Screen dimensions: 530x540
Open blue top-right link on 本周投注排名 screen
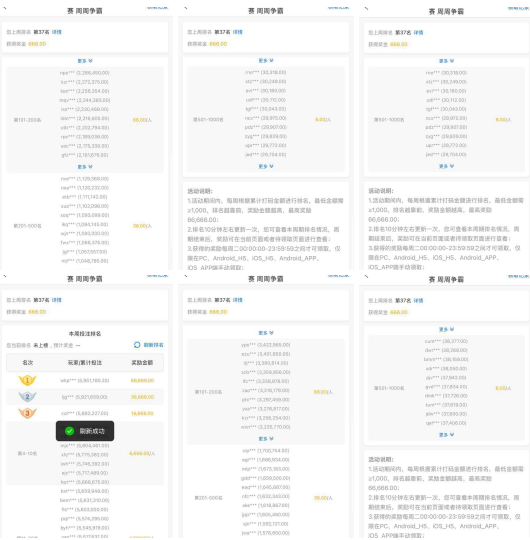coord(157,276)
